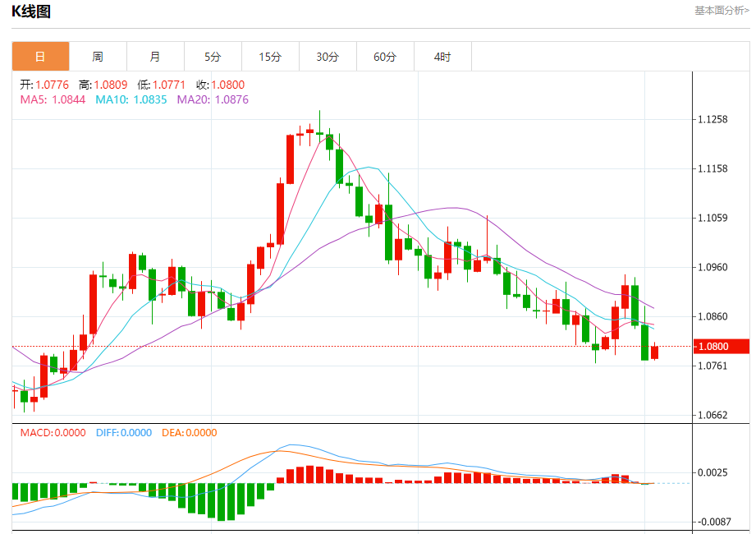Click the 1.0960 price axis label

[x=712, y=267]
